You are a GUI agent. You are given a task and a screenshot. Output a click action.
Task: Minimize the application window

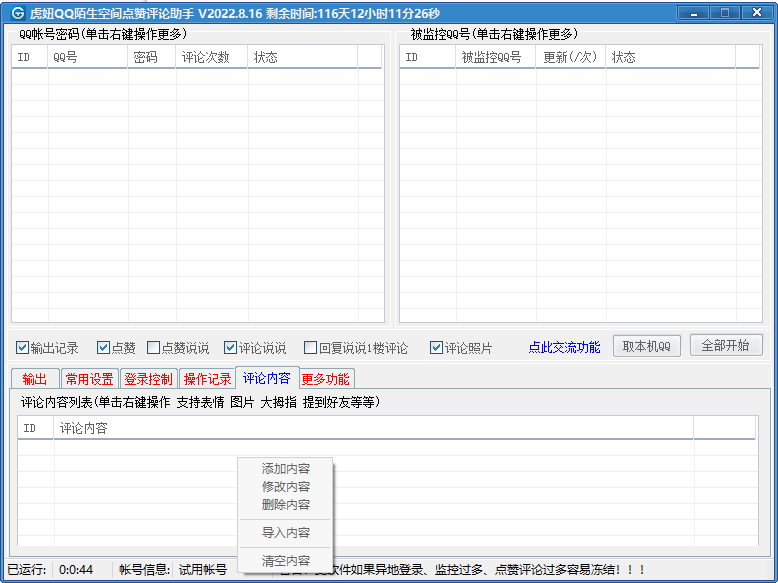(694, 13)
